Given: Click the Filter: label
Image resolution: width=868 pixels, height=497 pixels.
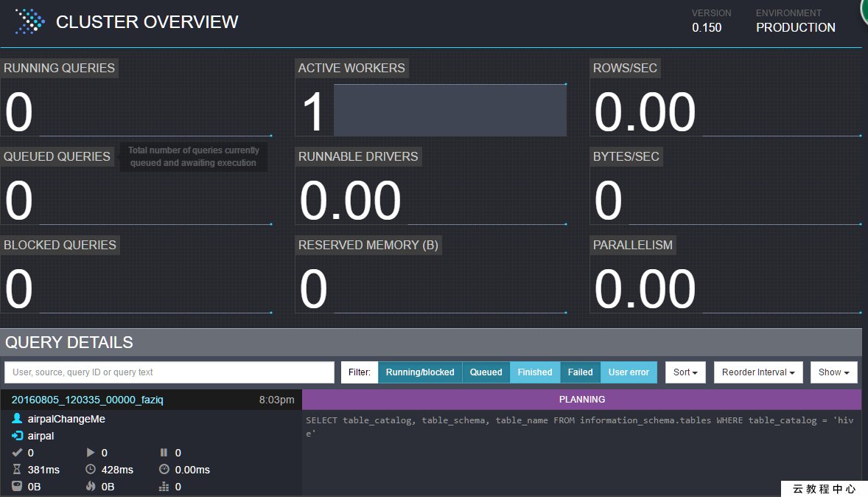Looking at the screenshot, I should pos(360,372).
